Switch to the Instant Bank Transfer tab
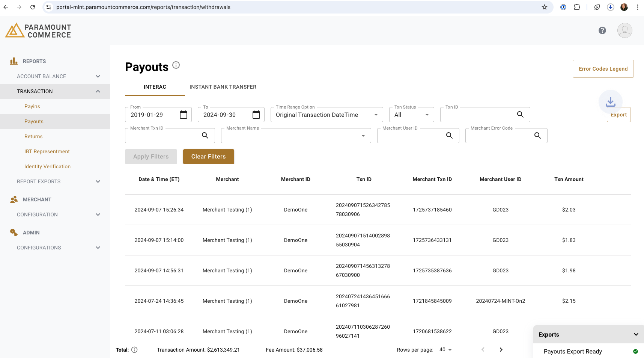Viewport: 644px width, 358px height. pos(223,87)
